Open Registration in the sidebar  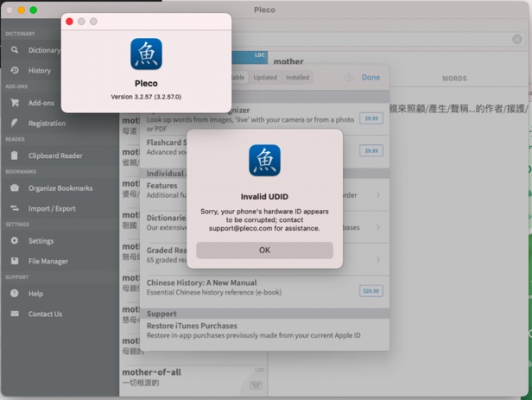click(47, 124)
